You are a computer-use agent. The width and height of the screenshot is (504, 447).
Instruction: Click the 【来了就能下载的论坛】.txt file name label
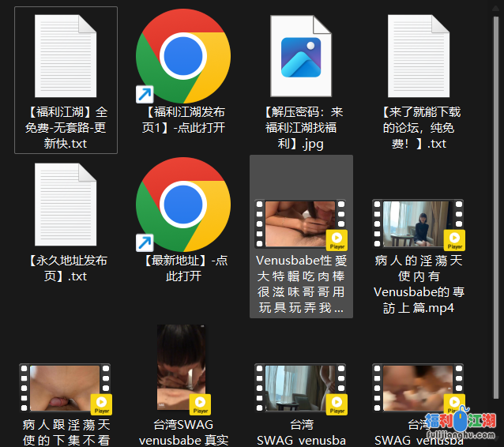(x=418, y=128)
